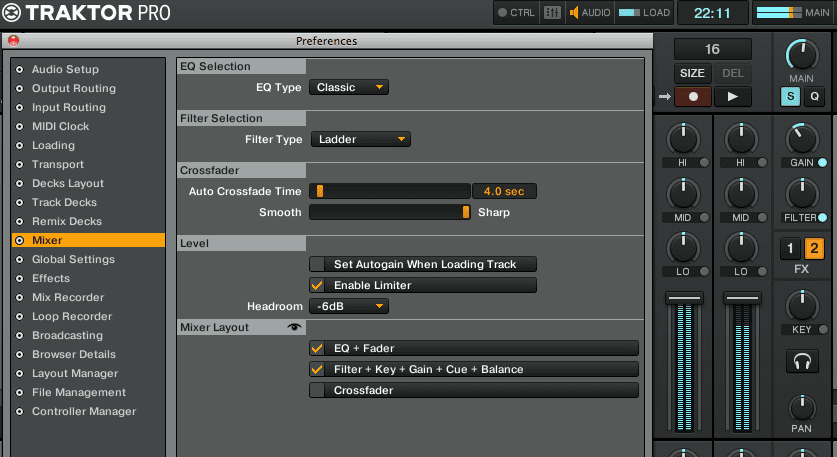Image resolution: width=837 pixels, height=457 pixels.
Task: Click the headphone cue icon
Action: point(801,362)
